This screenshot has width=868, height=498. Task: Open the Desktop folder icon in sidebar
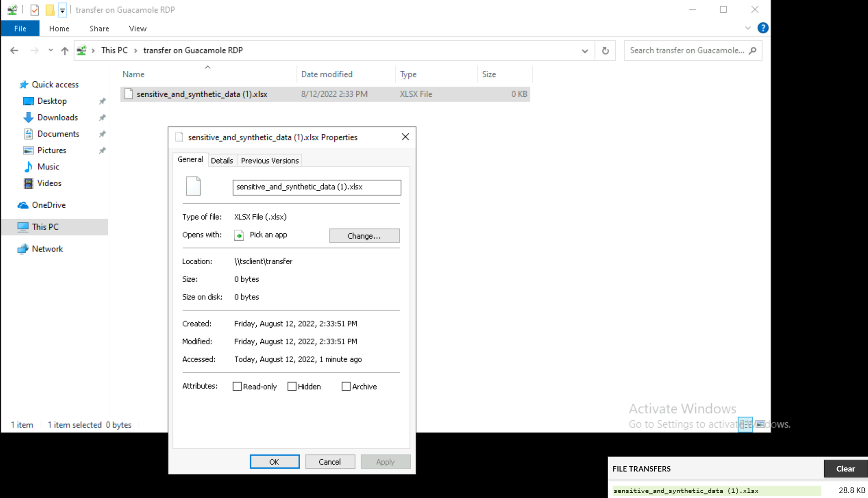click(x=28, y=101)
